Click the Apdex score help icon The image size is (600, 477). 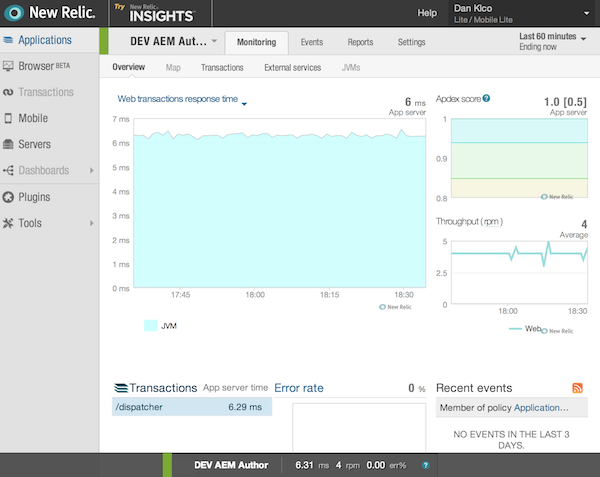tap(486, 98)
